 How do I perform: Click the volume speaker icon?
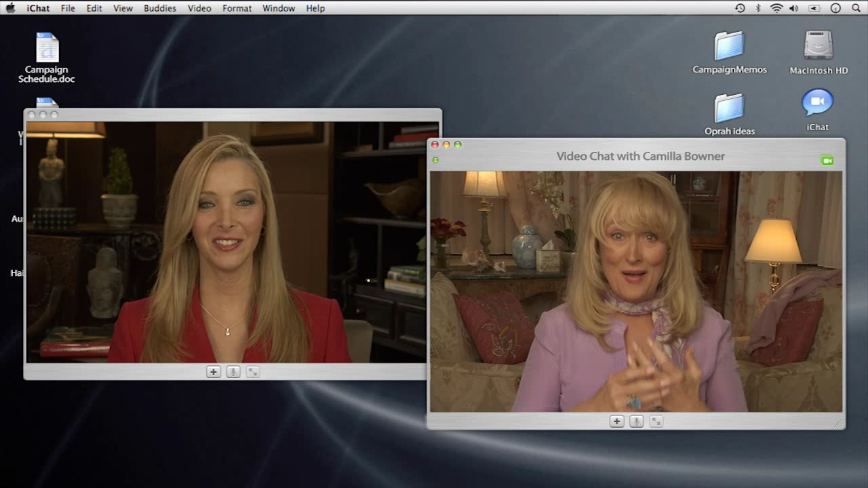coord(794,8)
